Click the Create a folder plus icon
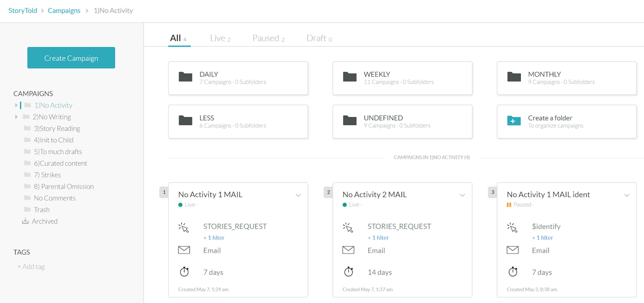The width and height of the screenshot is (644, 303). (x=514, y=121)
